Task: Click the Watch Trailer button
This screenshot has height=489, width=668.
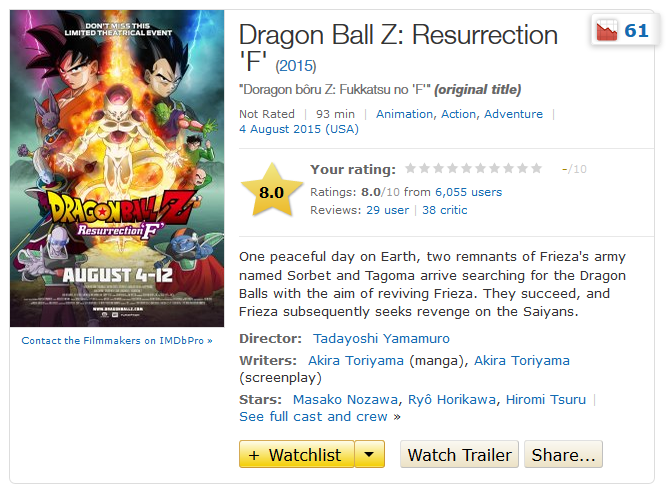Action: click(x=459, y=454)
